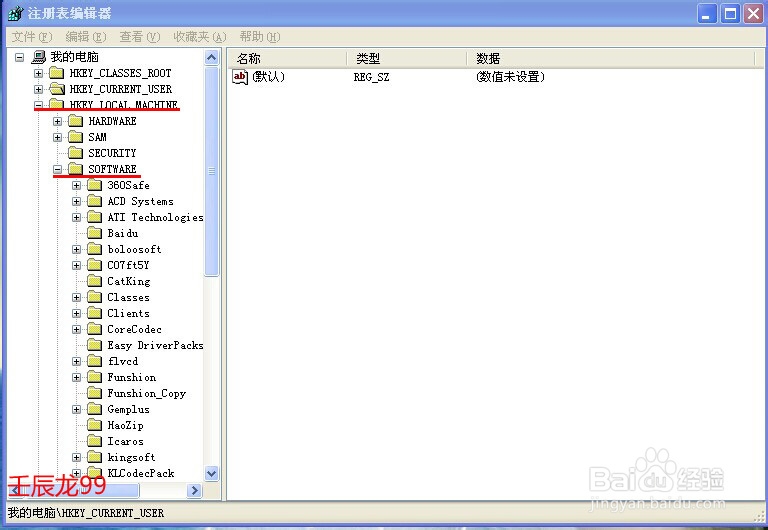Click tree horizontal scroll right arrow
This screenshot has height=530, width=768.
[x=194, y=490]
